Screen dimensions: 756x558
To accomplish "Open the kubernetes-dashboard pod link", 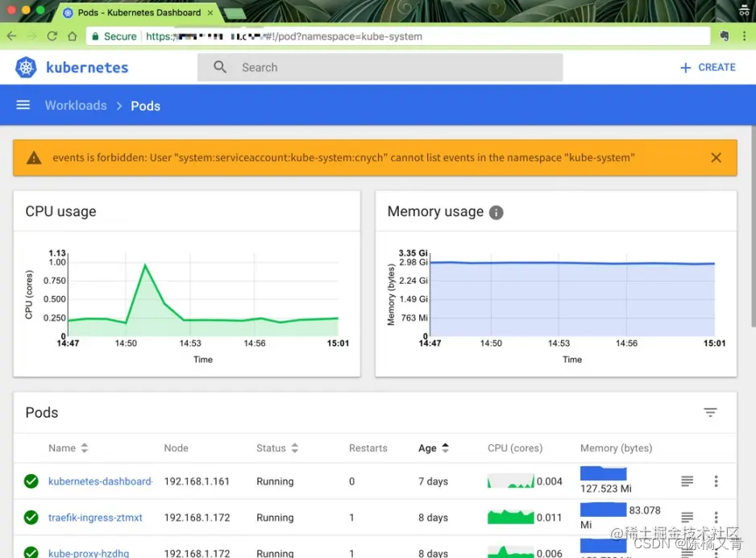I will click(100, 481).
